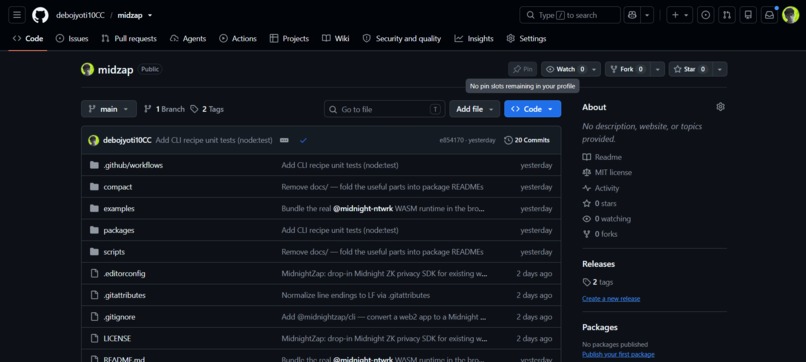
Task: Switch to the Settings tab
Action: click(x=526, y=39)
